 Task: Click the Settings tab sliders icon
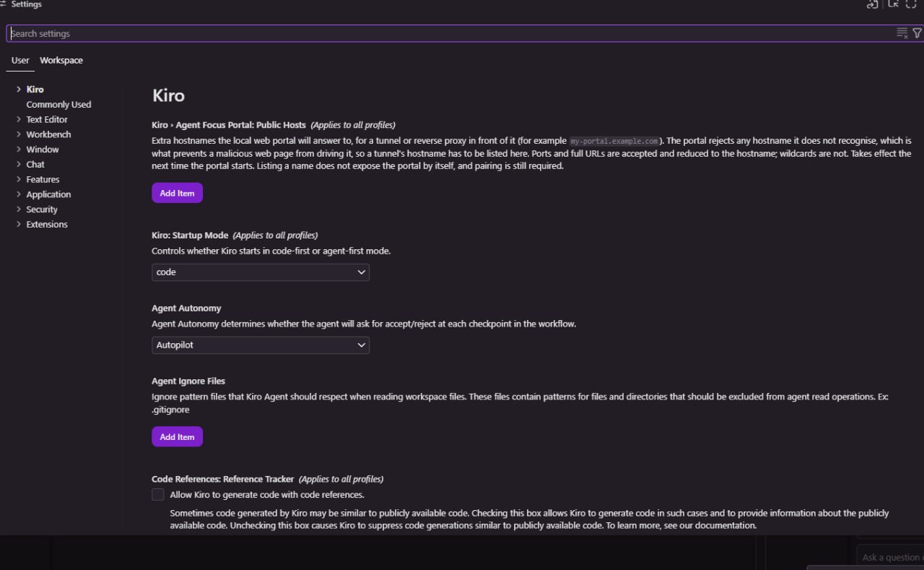(x=4, y=4)
